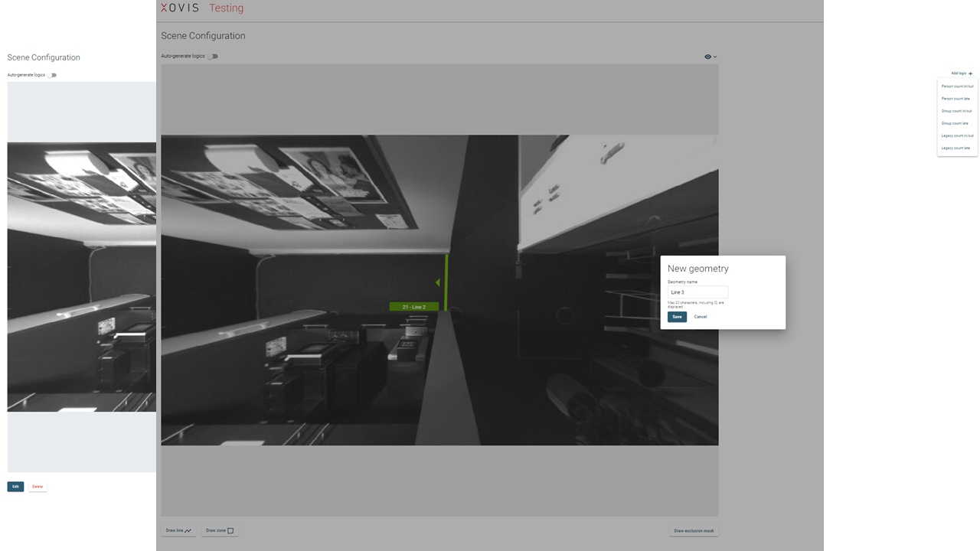Click the left panel camera preview thumbnail

pyautogui.click(x=82, y=277)
